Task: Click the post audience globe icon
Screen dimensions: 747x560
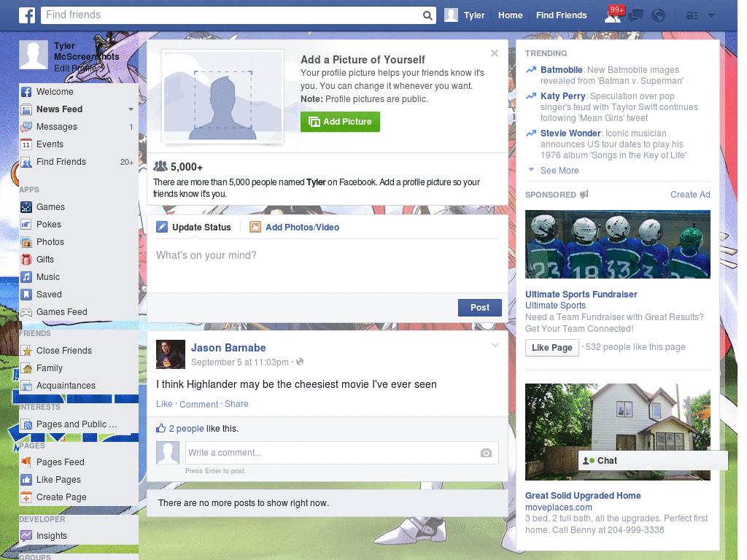Action: pyautogui.click(x=300, y=362)
